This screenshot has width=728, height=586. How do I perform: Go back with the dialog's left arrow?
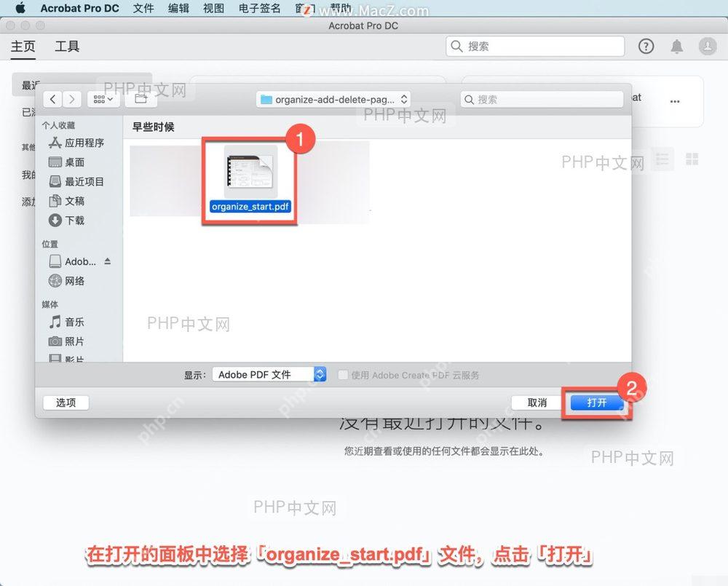coord(53,99)
